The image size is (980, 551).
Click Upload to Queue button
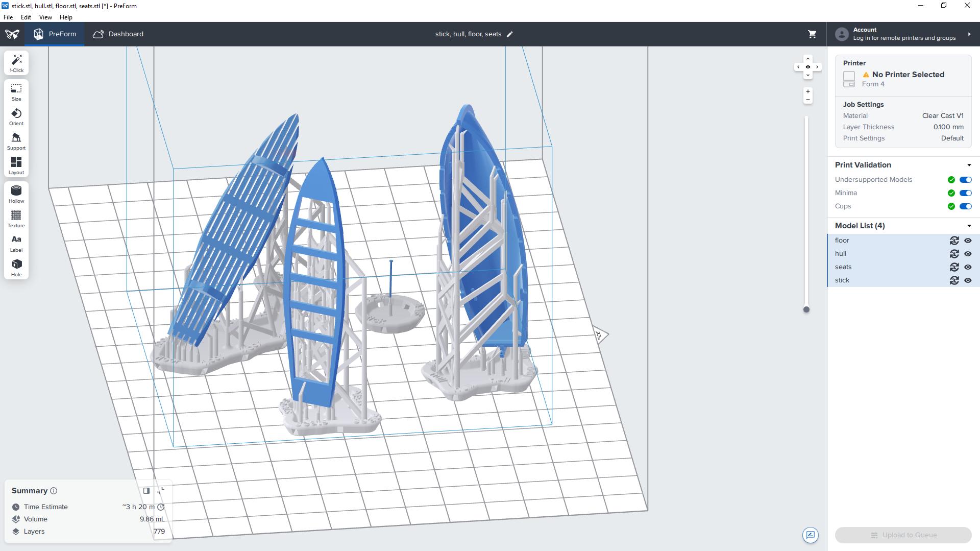(903, 535)
